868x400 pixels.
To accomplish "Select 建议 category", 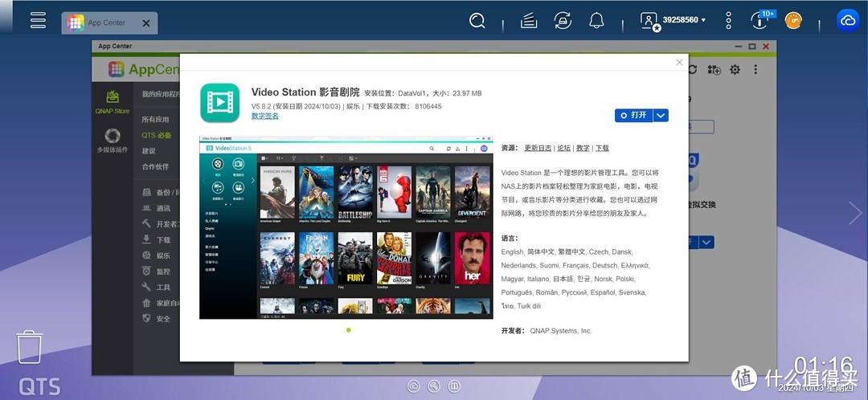I will point(149,150).
